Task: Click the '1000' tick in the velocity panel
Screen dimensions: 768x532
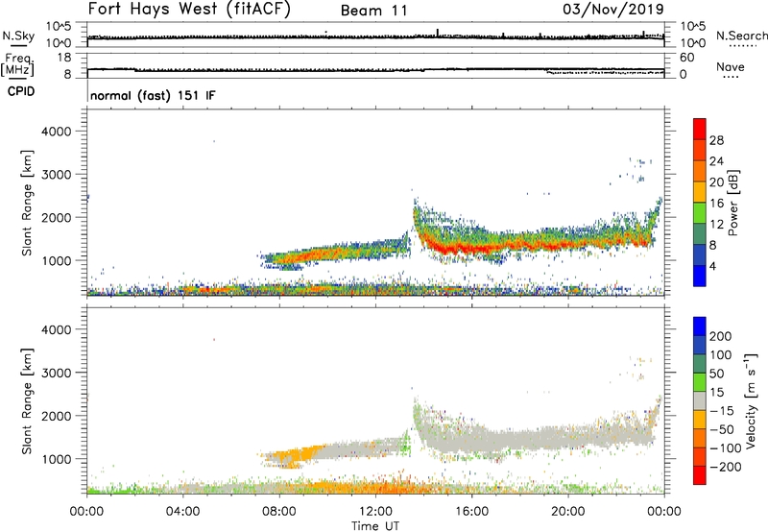Action: pos(57,459)
